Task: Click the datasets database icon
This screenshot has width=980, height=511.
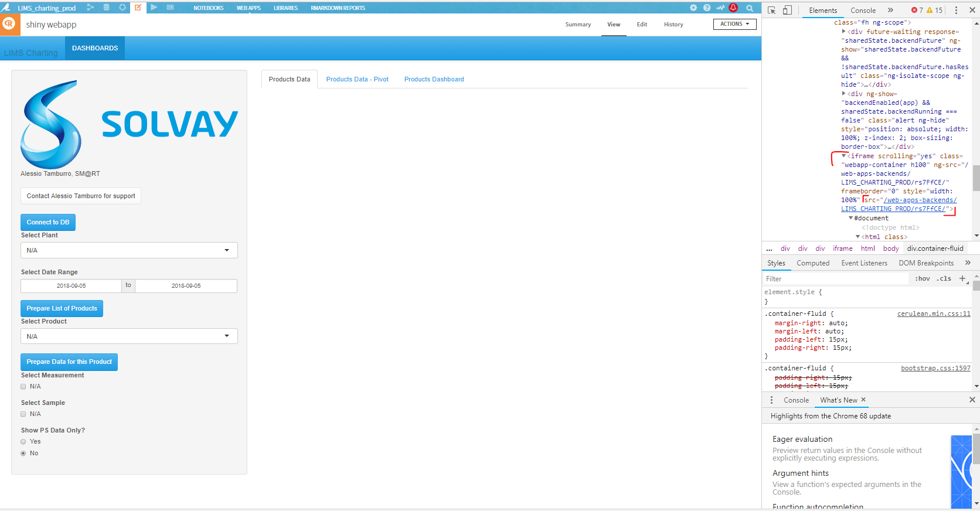Action: [x=106, y=8]
